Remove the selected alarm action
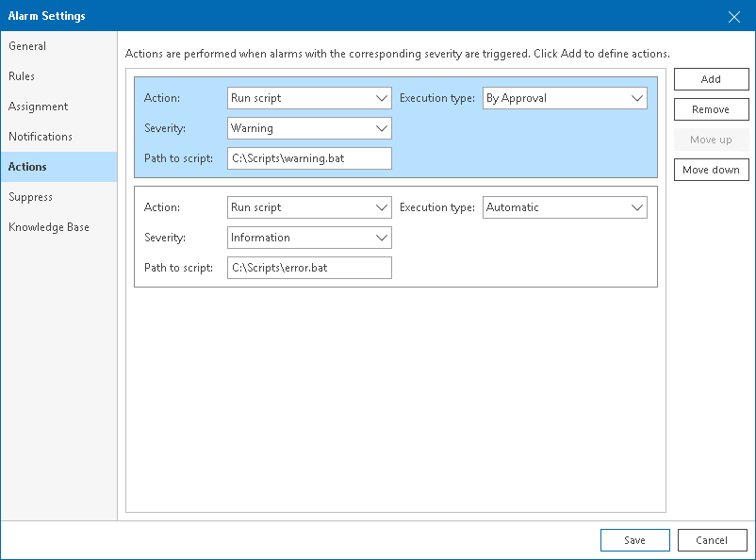Screen dimensions: 756x560 click(x=711, y=108)
